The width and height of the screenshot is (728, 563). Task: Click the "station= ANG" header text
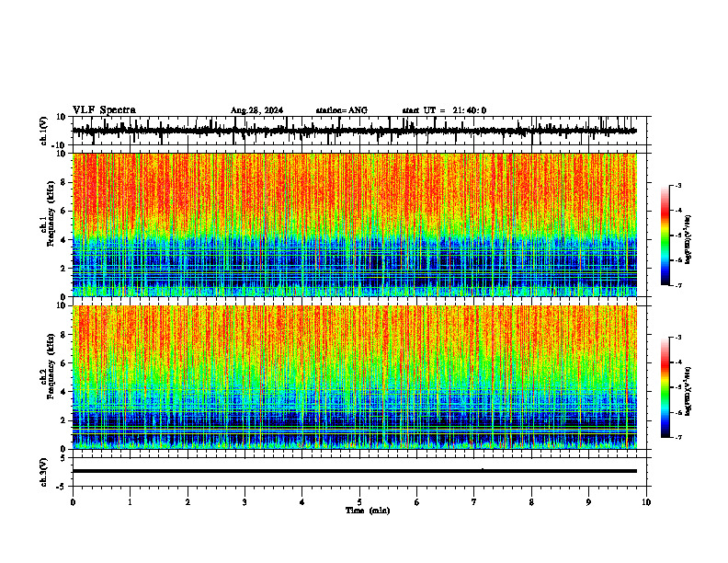coord(342,110)
